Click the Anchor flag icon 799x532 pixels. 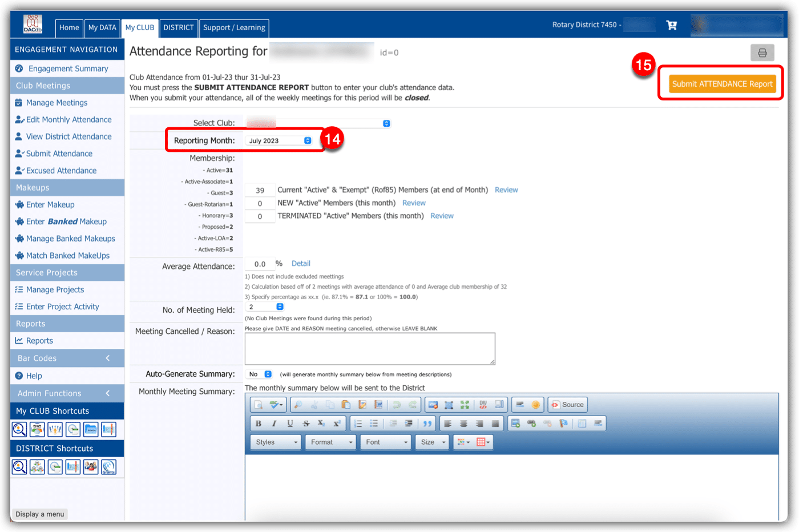click(x=563, y=424)
